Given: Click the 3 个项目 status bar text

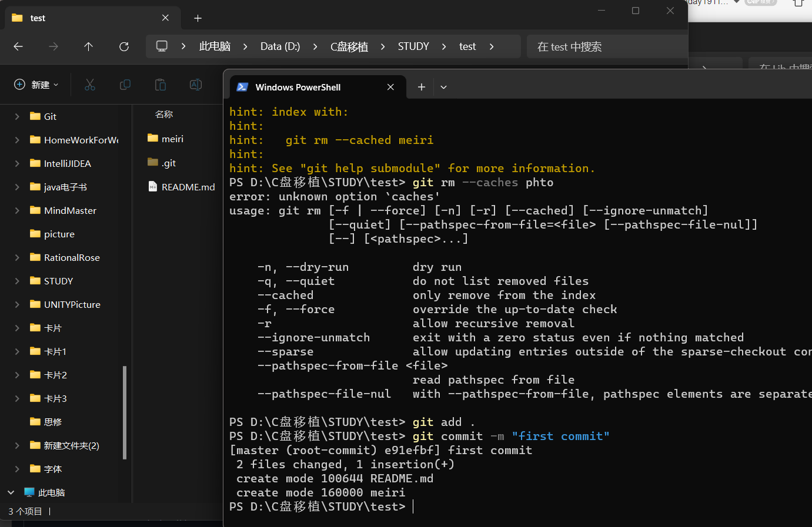Looking at the screenshot, I should (25, 511).
